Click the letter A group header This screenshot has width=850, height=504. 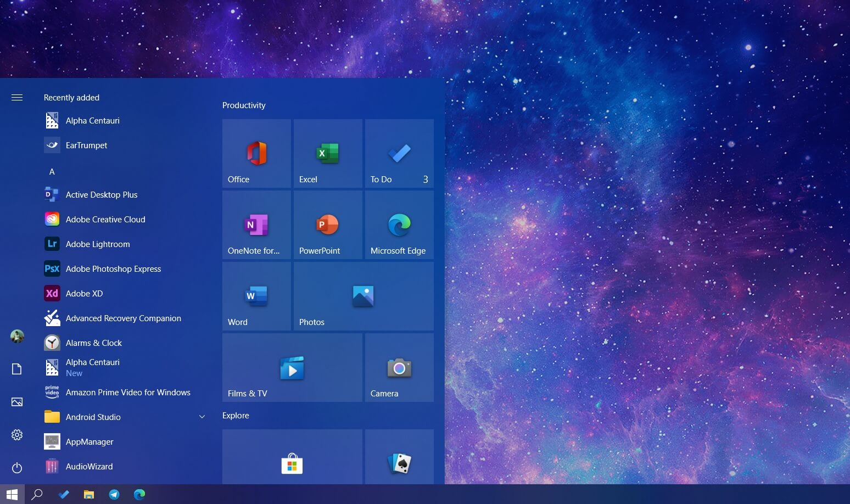click(52, 171)
